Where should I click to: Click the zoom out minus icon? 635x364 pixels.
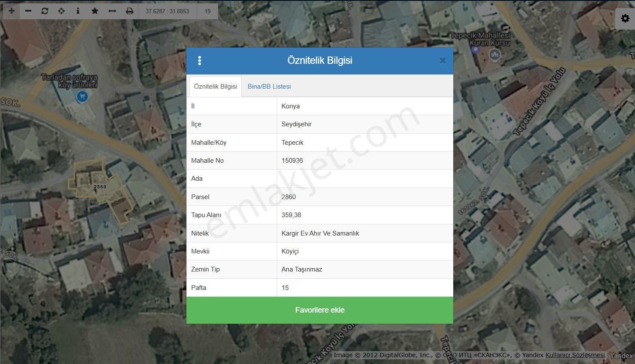click(x=28, y=11)
